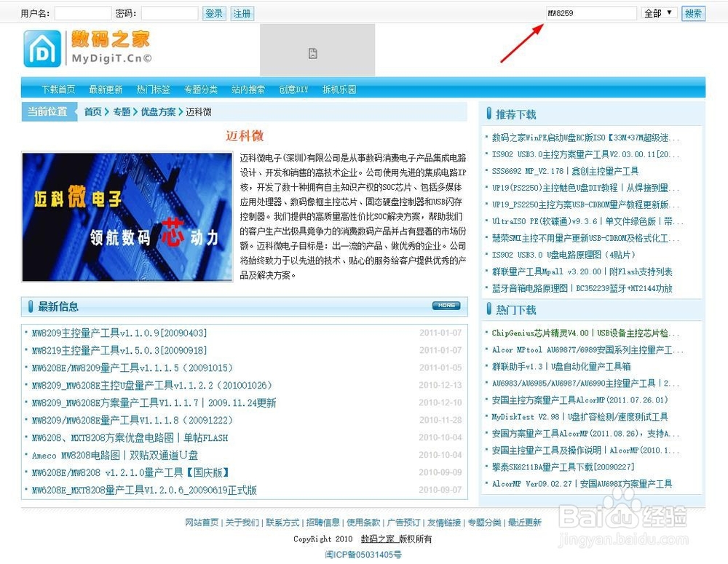This screenshot has height=564, width=728.
Task: Open ChipGenius芯片精灵V4.00 link
Action: coord(585,333)
